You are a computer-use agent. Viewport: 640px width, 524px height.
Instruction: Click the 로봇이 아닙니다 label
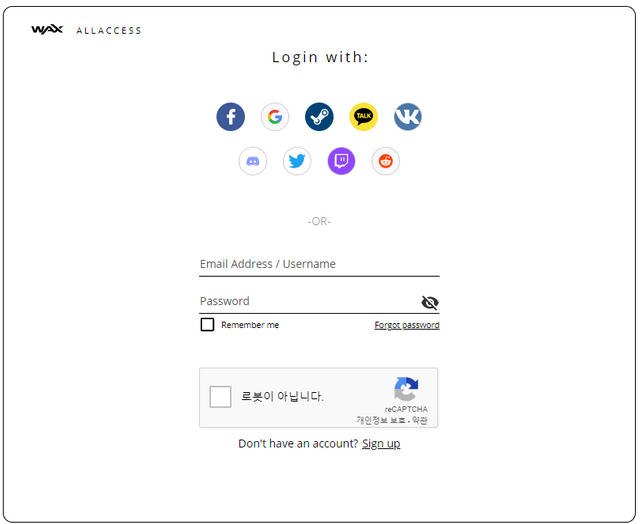click(x=282, y=397)
